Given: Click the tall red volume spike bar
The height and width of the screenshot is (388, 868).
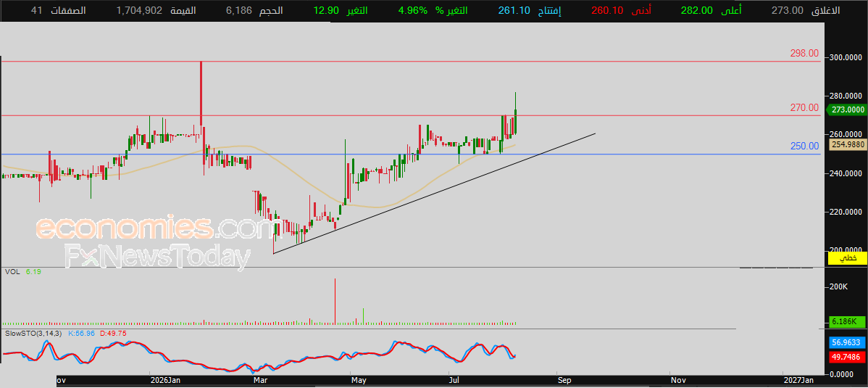Looking at the screenshot, I should (335, 301).
